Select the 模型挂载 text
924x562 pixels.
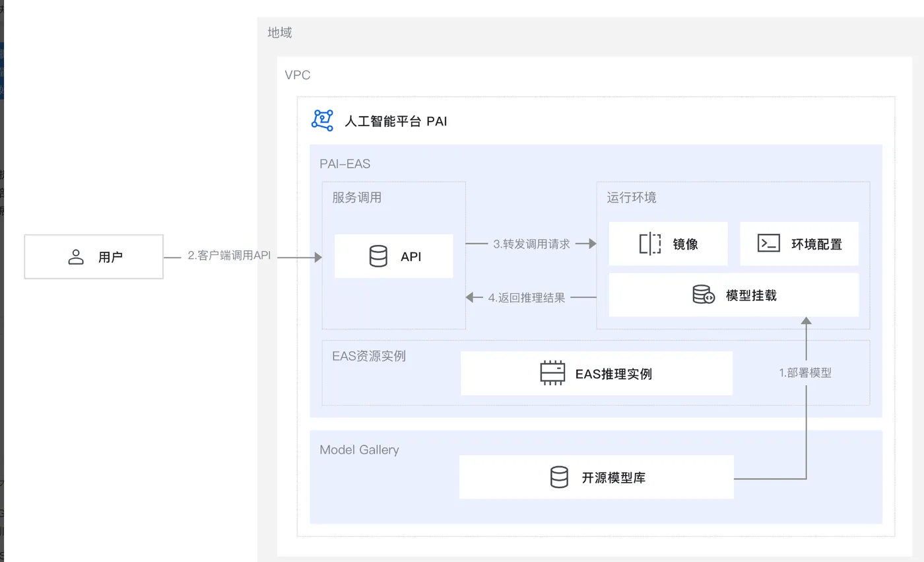[751, 295]
